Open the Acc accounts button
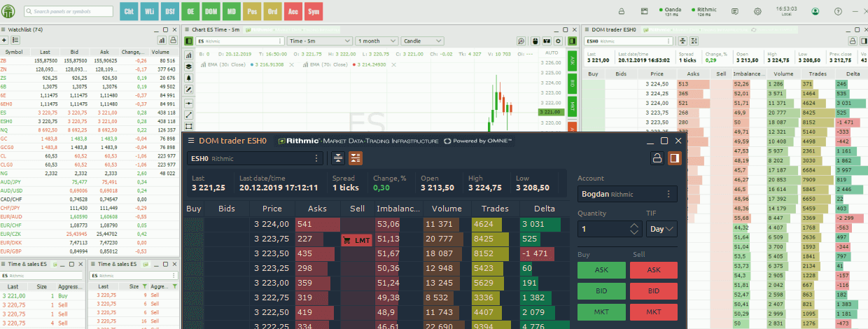 (x=293, y=12)
